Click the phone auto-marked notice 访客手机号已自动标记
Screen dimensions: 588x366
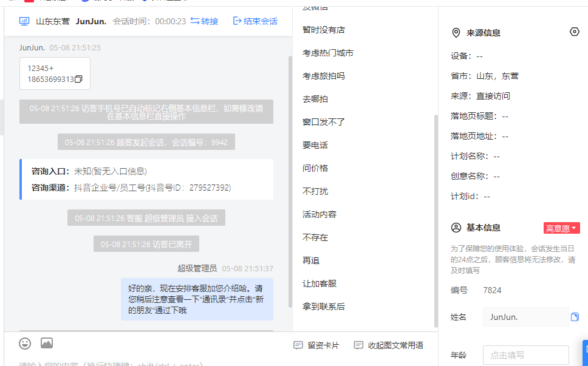[x=146, y=112]
